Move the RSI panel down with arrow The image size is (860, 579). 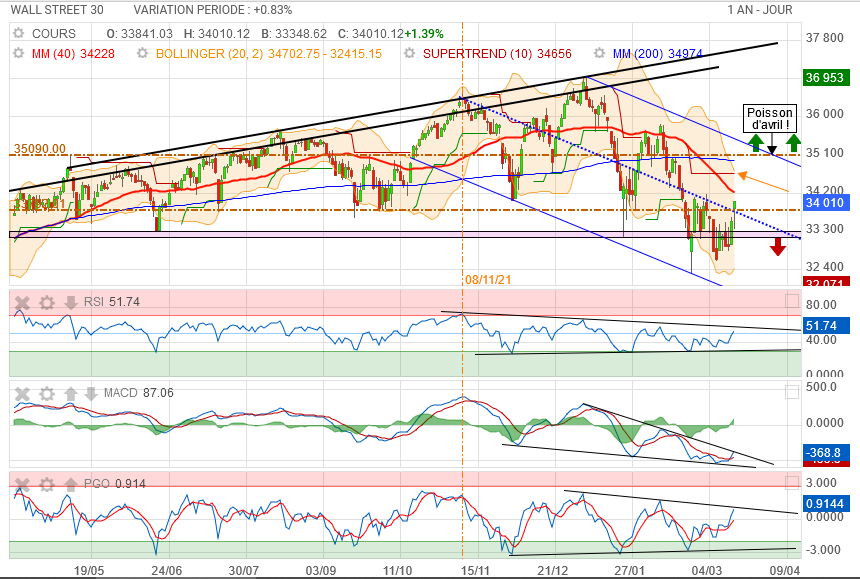pyautogui.click(x=71, y=302)
